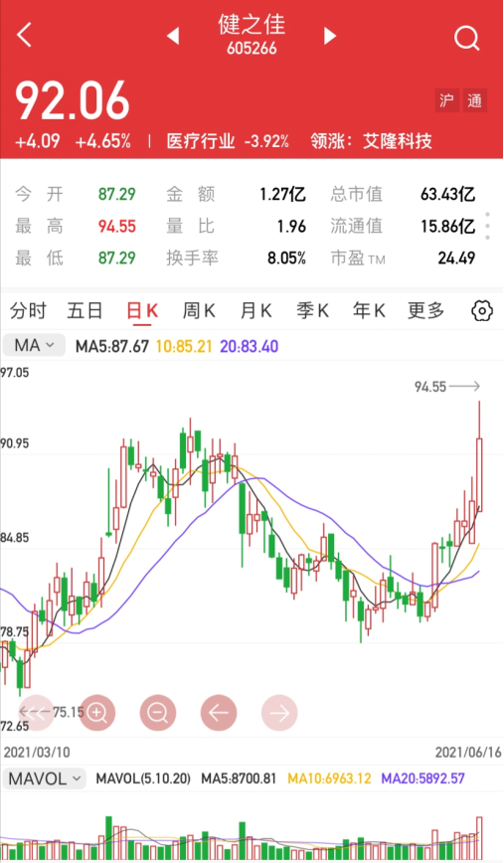The width and height of the screenshot is (504, 863).
Task: Tap the MA5:87.67 readout
Action: coord(112,346)
